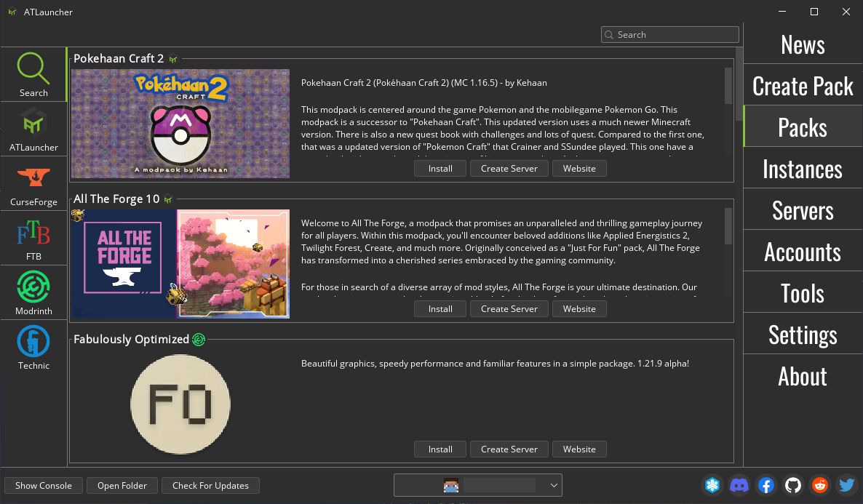Create a server for All The Forge 10
Image resolution: width=863 pixels, height=504 pixels.
(x=509, y=308)
